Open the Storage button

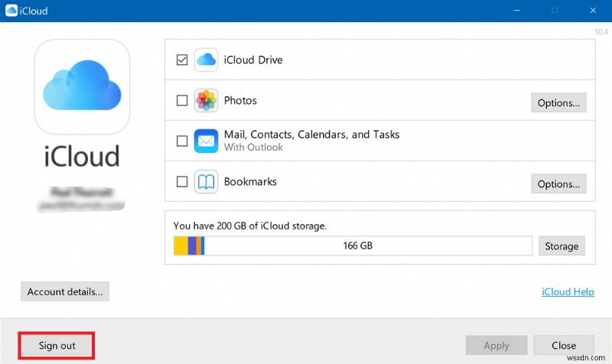(562, 245)
